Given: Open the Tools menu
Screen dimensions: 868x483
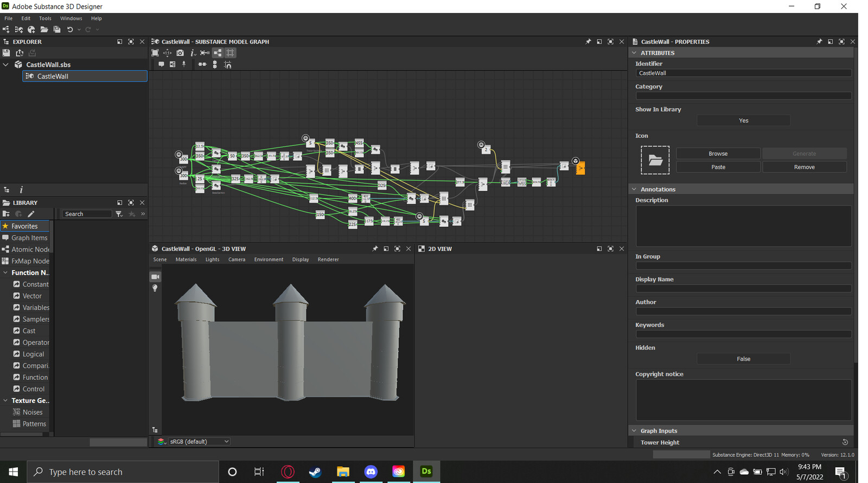Looking at the screenshot, I should click(45, 18).
